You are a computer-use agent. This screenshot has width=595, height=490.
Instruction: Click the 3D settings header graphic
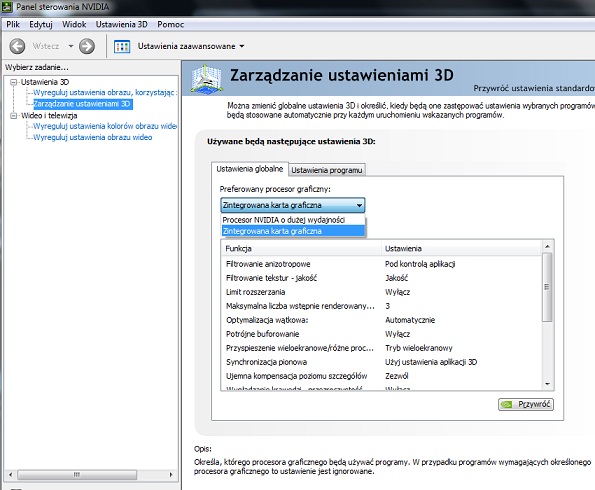[206, 79]
